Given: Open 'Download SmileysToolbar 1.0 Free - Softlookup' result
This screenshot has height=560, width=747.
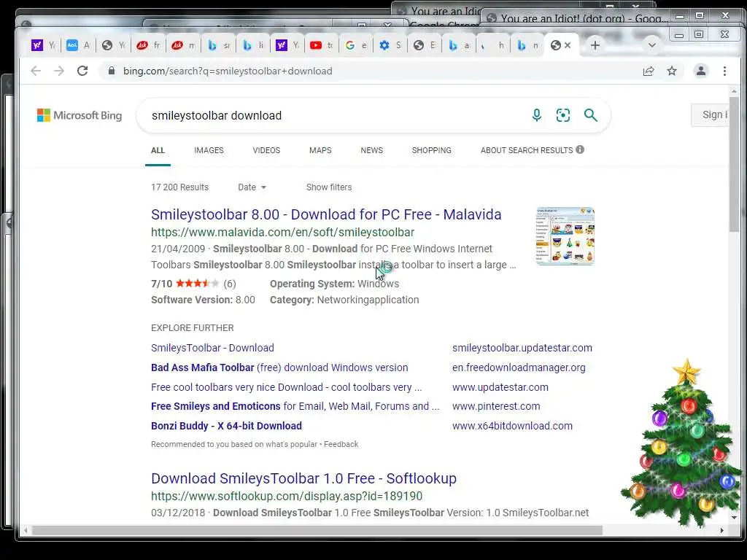Looking at the screenshot, I should click(x=303, y=478).
